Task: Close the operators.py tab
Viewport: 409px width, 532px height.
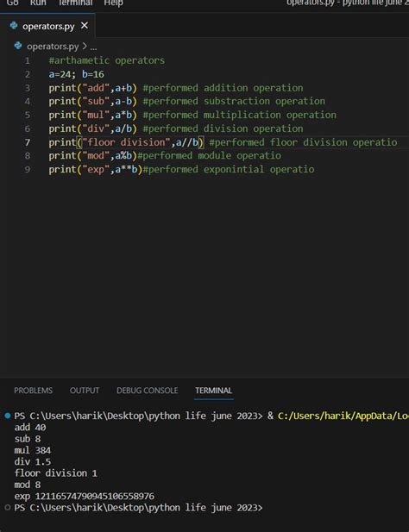Action: click(x=85, y=26)
